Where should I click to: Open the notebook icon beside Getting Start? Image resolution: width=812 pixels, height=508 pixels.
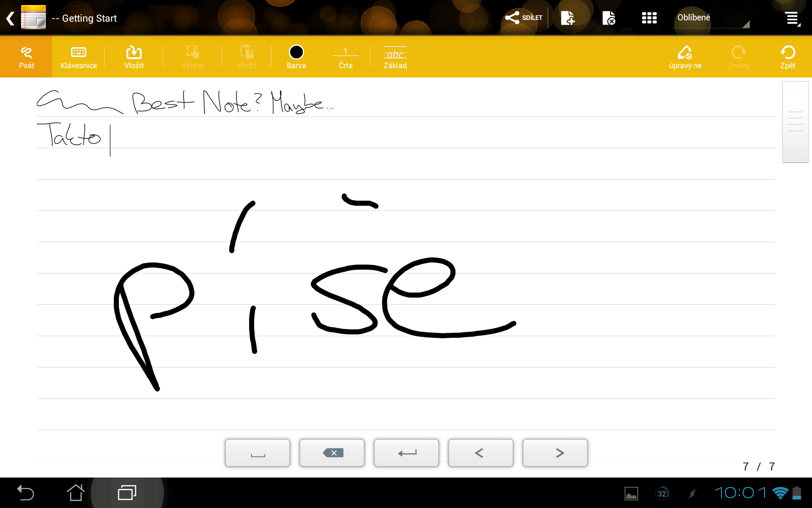pyautogui.click(x=33, y=17)
